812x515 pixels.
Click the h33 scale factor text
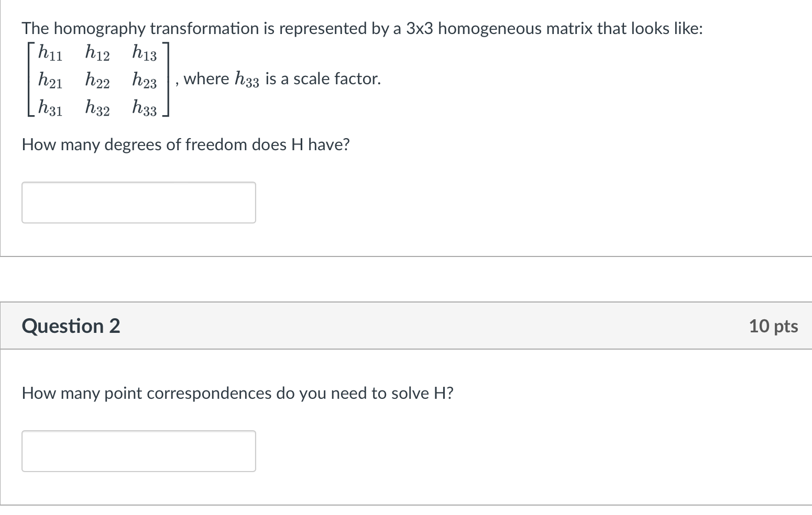[246, 79]
